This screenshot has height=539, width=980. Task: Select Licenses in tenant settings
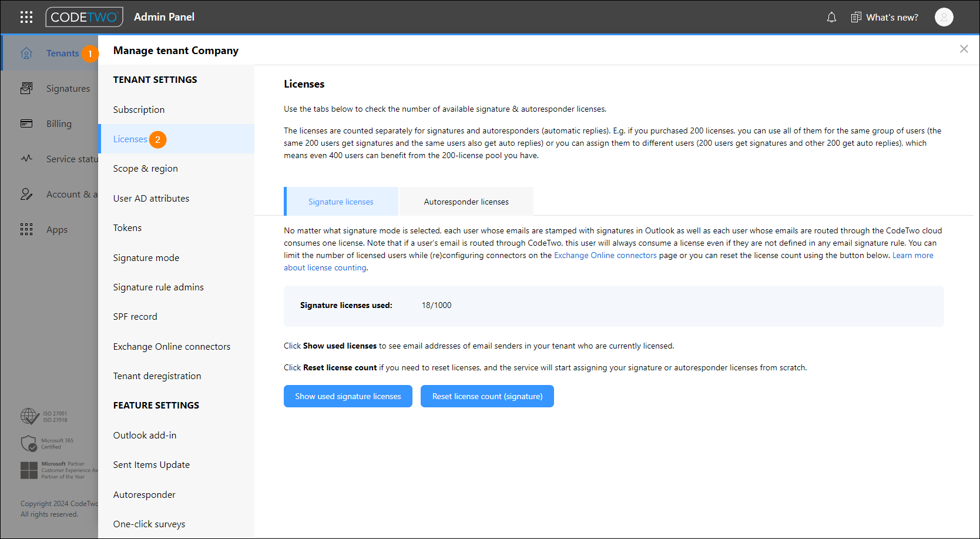(x=130, y=139)
